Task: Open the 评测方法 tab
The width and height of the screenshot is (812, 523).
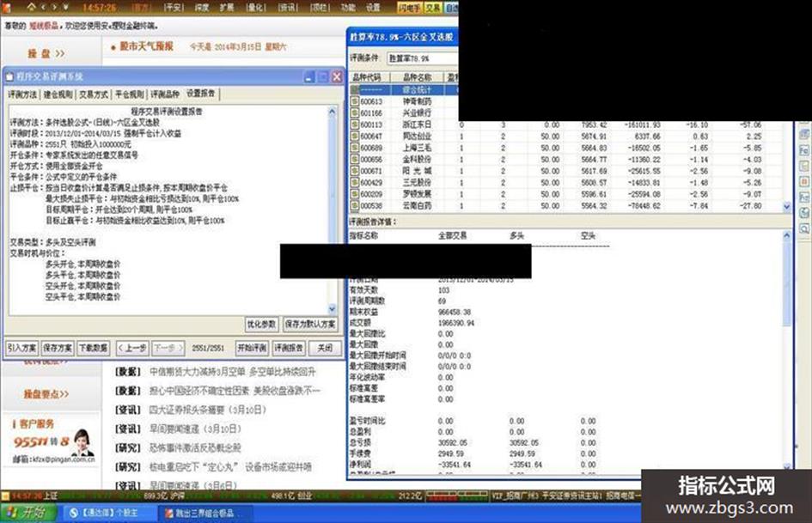Action: pos(23,94)
